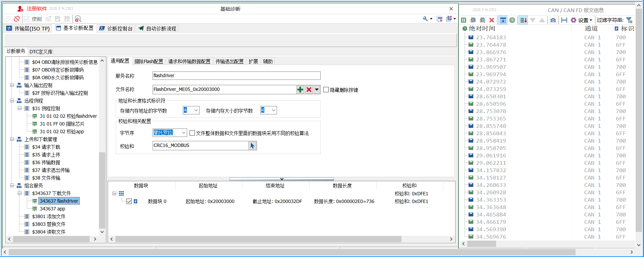Click the camera snapshot icon
The image size is (644, 257).
pos(553,20)
